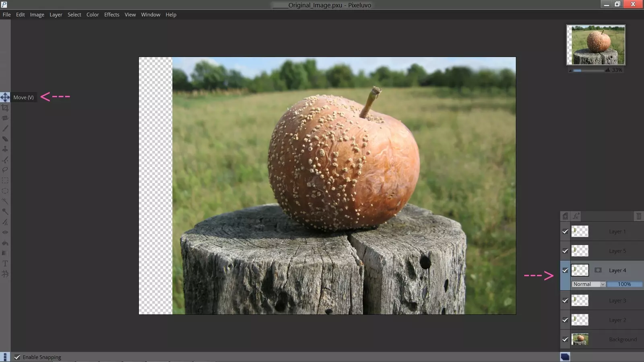Pick the Text tool (T icon)
The height and width of the screenshot is (362, 644).
click(x=5, y=263)
